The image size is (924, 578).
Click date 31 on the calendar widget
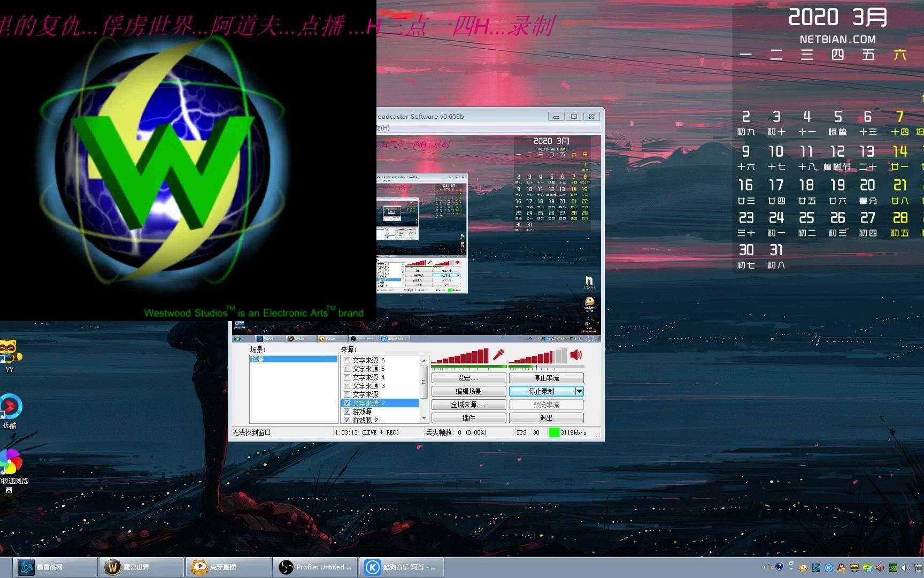pyautogui.click(x=776, y=255)
